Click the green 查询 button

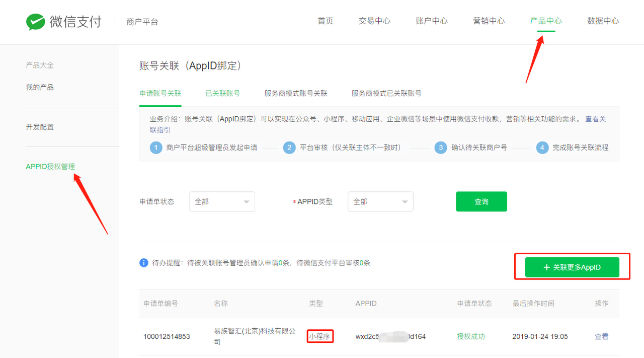click(481, 201)
